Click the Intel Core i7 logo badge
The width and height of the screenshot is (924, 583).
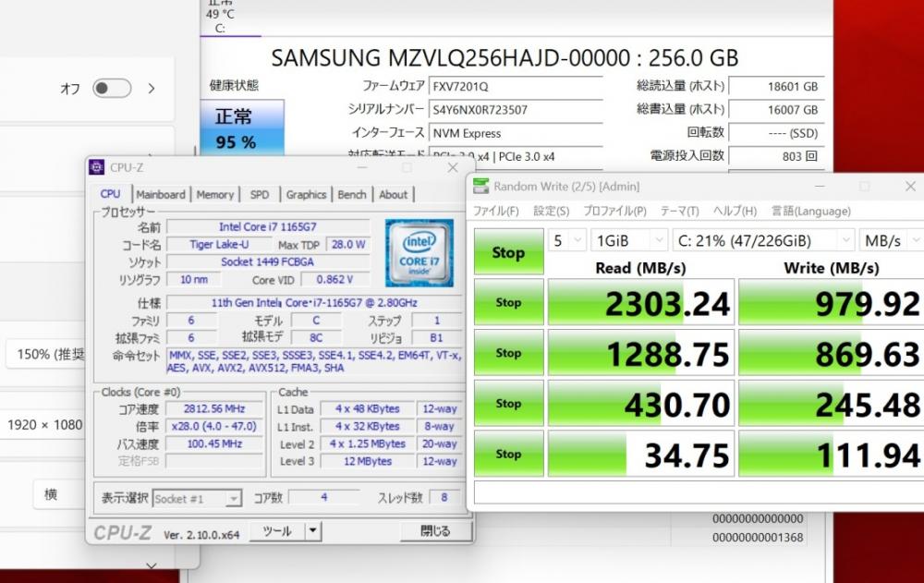pyautogui.click(x=419, y=253)
